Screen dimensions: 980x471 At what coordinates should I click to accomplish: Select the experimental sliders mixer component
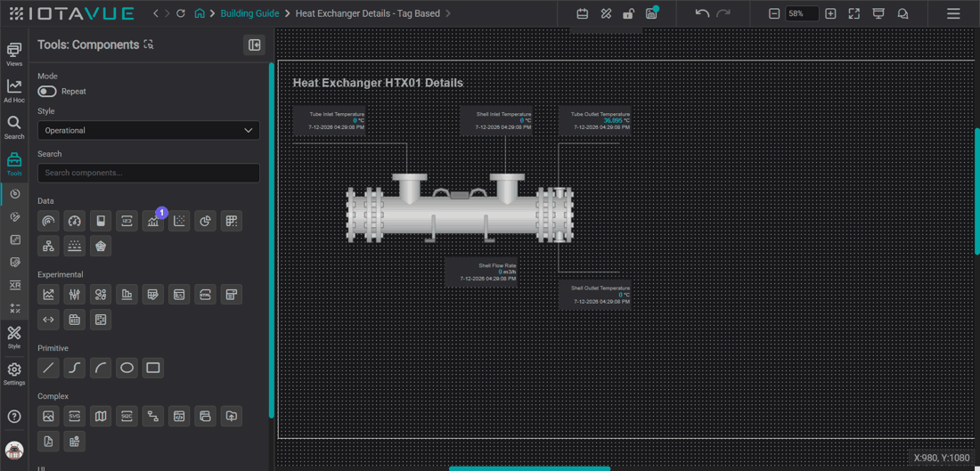pos(74,294)
